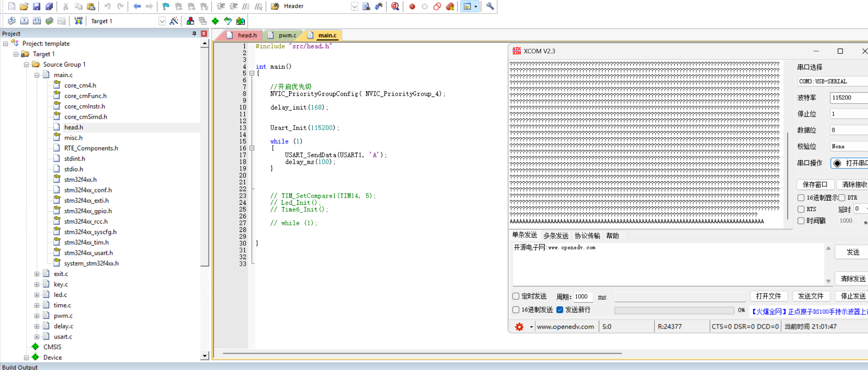Screen dimensions: 868x370
Task: Expand the usart.c tree node
Action: [x=37, y=337]
